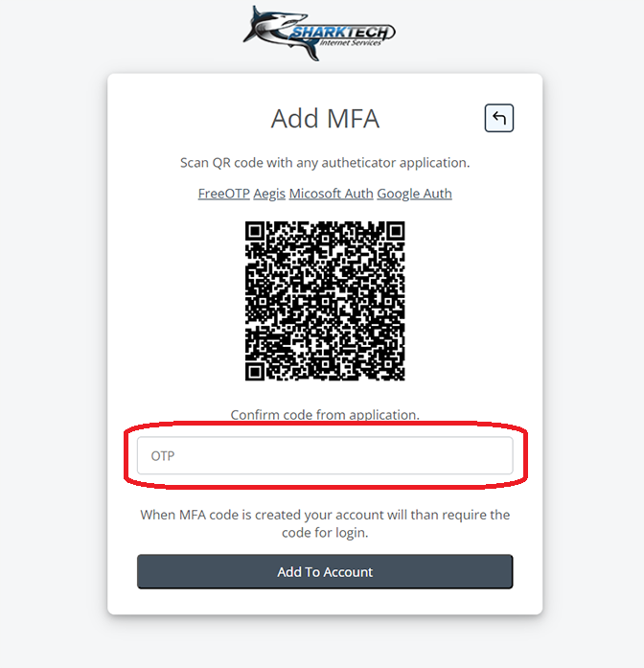Open the FreeOTP link
Screen dimensions: 644x668
click(224, 194)
